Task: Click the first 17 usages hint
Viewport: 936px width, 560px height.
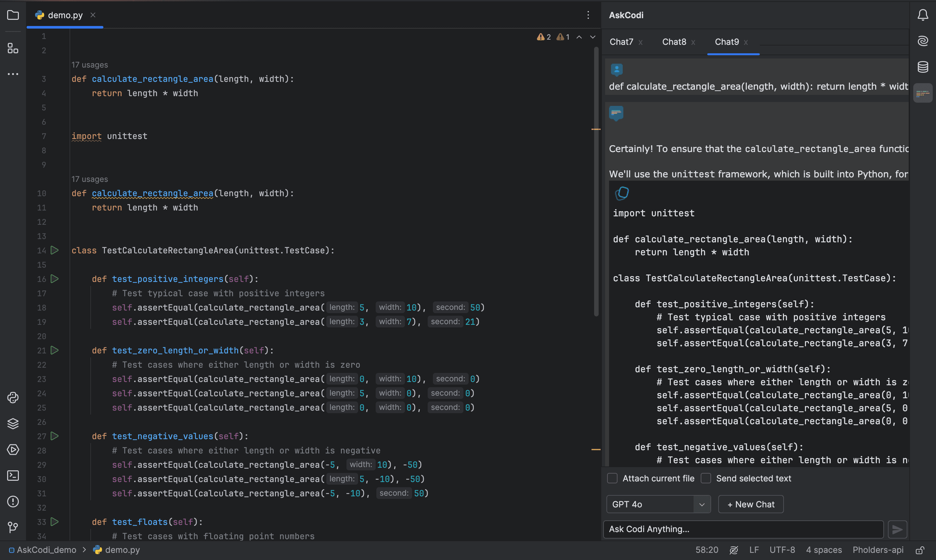Action: pos(90,65)
